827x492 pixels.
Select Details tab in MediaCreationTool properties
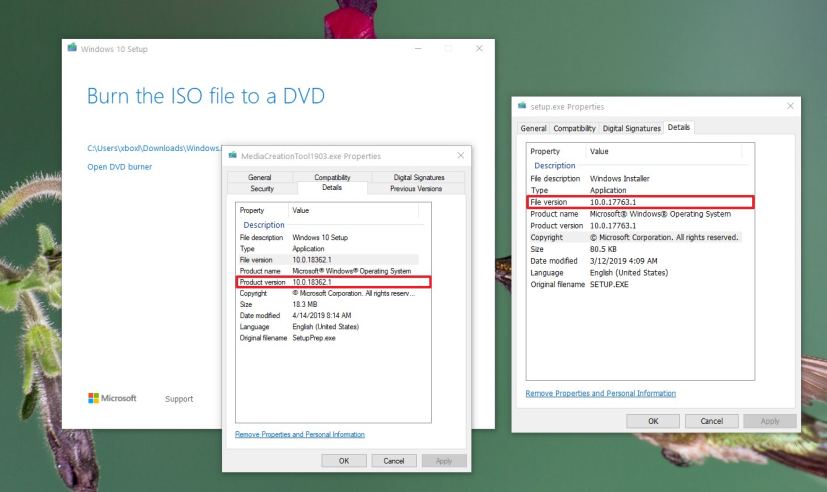pyautogui.click(x=332, y=188)
